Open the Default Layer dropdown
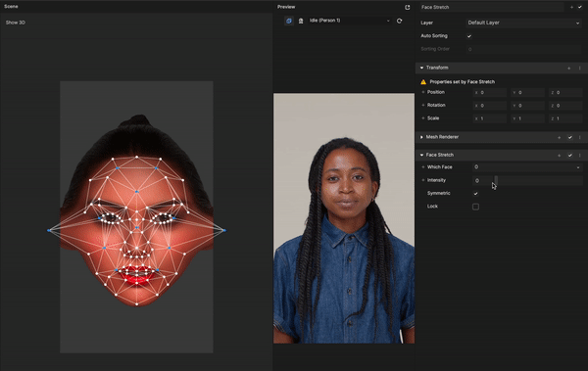 pos(523,23)
